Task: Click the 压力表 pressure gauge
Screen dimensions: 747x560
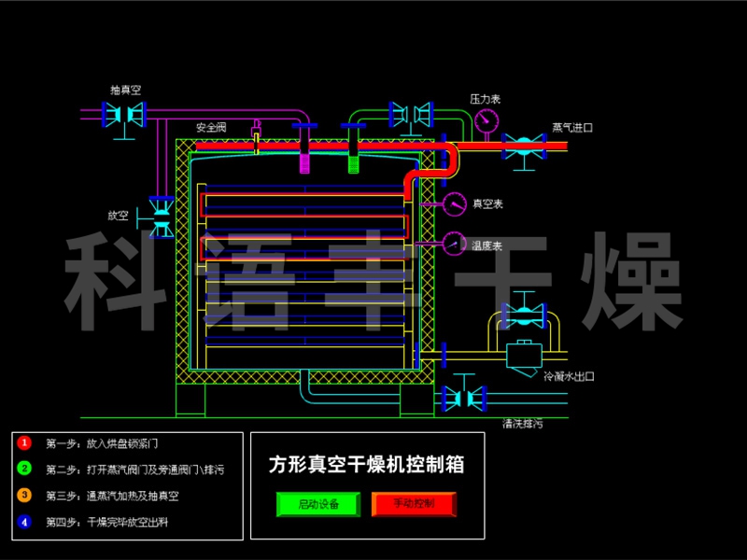Action: point(486,121)
